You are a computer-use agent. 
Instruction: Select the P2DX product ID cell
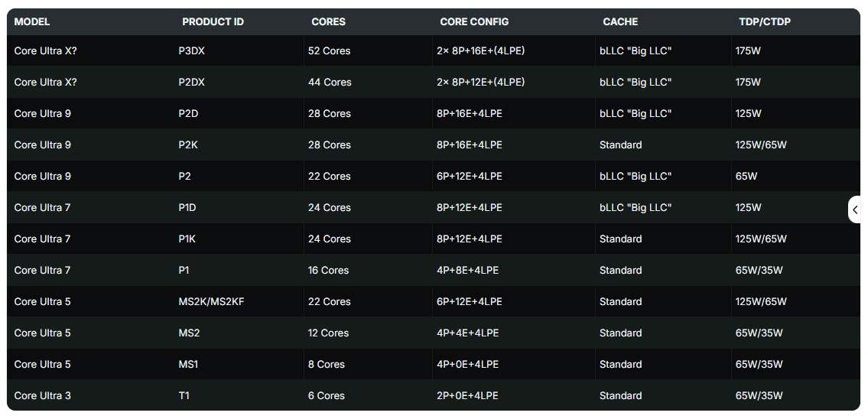coord(191,83)
